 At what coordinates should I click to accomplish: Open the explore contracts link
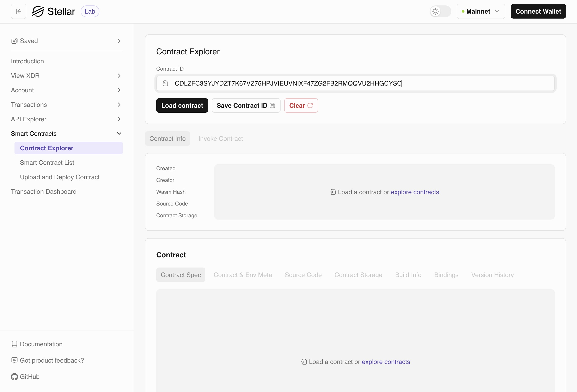pyautogui.click(x=414, y=192)
